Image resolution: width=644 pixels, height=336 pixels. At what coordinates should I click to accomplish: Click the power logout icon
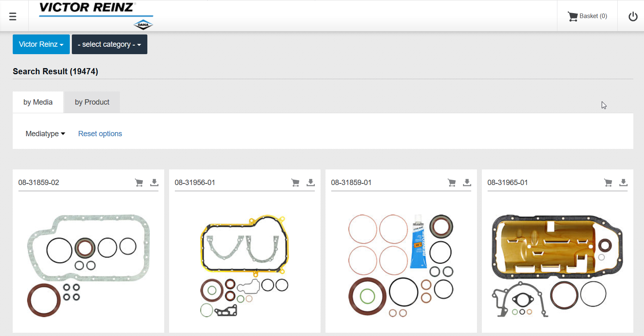pos(633,16)
